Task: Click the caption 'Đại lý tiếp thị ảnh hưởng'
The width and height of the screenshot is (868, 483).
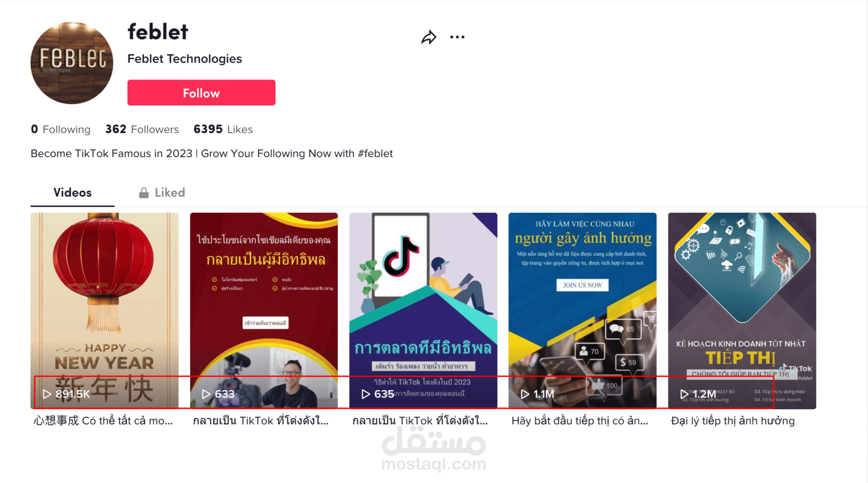Action: [732, 421]
